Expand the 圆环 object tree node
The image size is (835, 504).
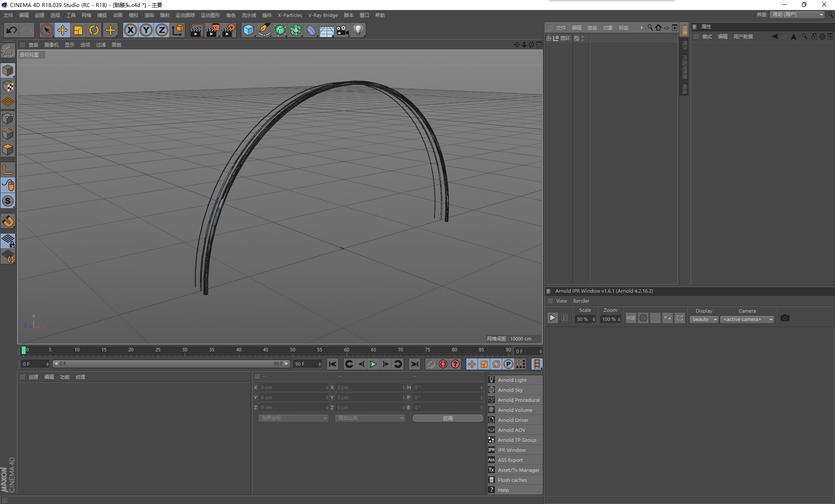click(549, 38)
